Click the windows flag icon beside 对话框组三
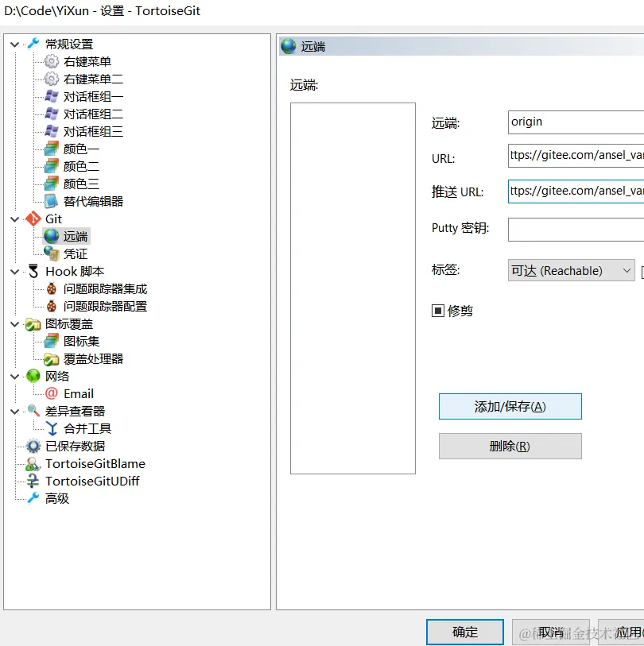Viewport: 644px width, 646px height. click(52, 131)
